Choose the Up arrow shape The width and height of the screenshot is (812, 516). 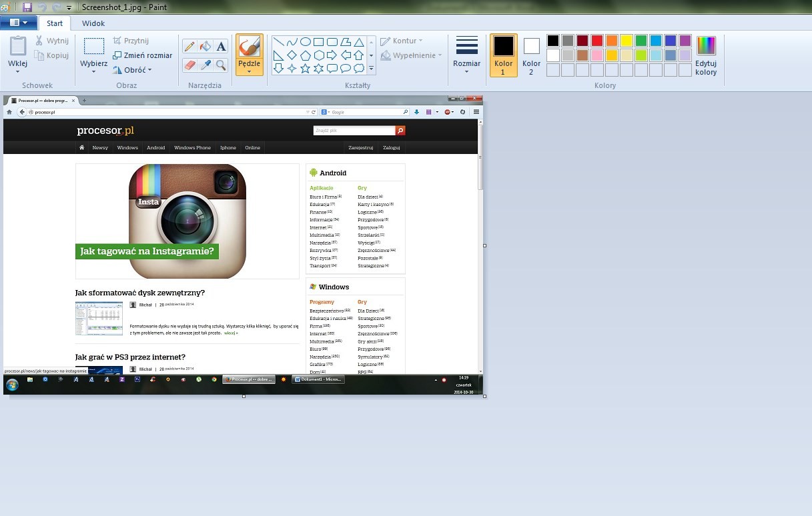click(359, 55)
